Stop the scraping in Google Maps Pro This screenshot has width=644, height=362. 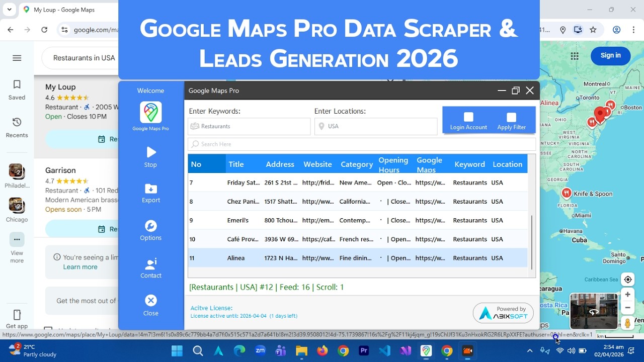pos(150,157)
